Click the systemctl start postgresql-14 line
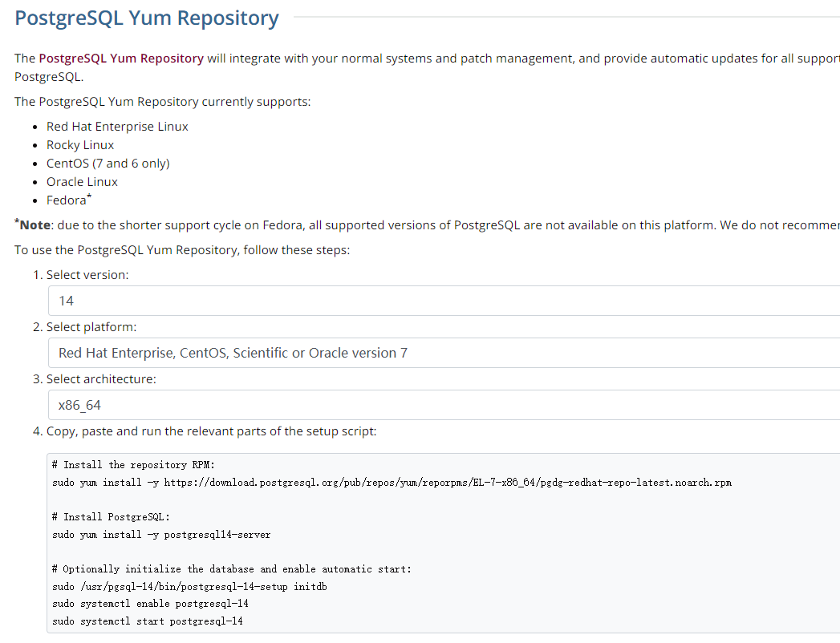The width and height of the screenshot is (840, 643). click(148, 621)
